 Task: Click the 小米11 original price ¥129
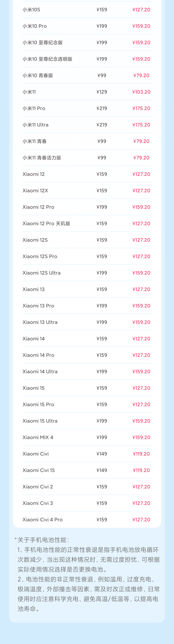tap(102, 92)
